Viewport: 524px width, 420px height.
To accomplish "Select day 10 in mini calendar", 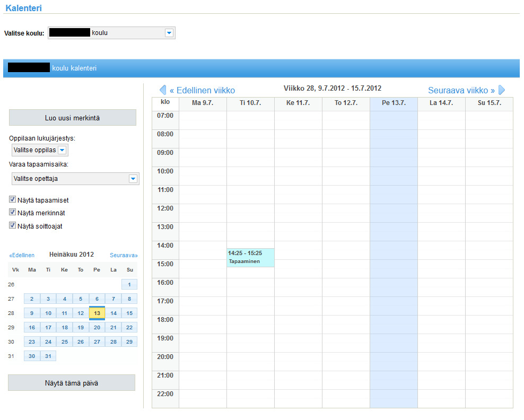I will (x=48, y=313).
